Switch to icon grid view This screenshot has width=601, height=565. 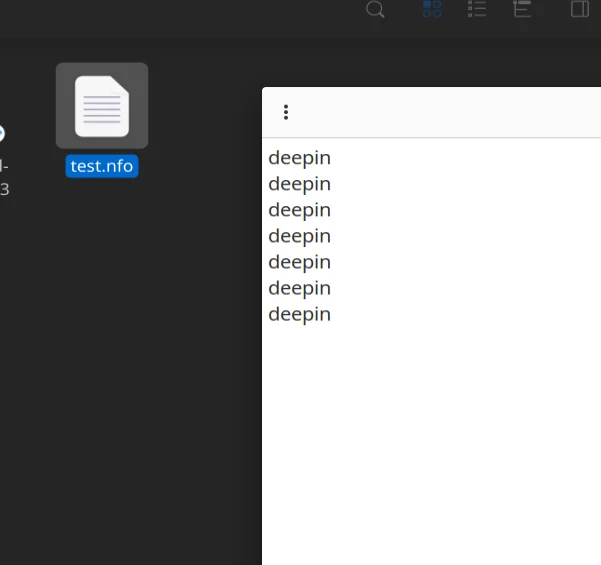pyautogui.click(x=432, y=9)
